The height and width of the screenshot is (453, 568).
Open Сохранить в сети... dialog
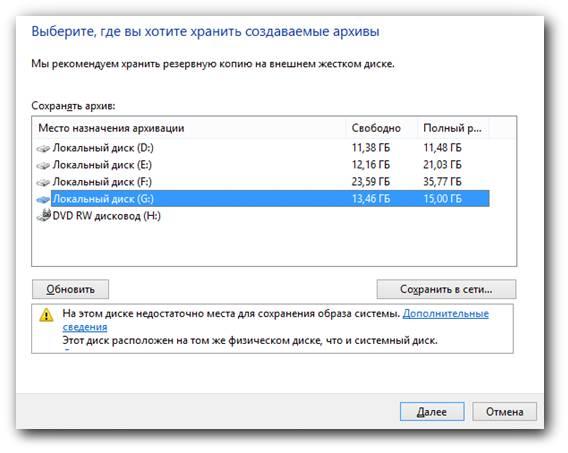pyautogui.click(x=446, y=289)
